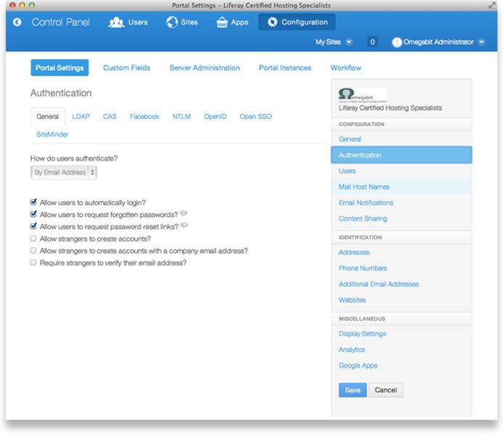Open Google Apps under Miscellaneous
Viewport: 504px width, 438px height.
[x=358, y=365]
